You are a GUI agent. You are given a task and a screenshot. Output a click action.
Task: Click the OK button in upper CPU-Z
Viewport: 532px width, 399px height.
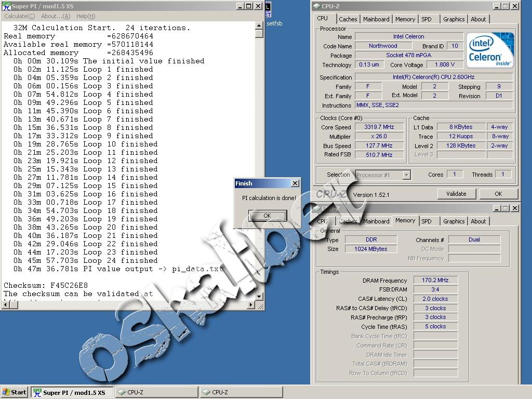point(498,194)
